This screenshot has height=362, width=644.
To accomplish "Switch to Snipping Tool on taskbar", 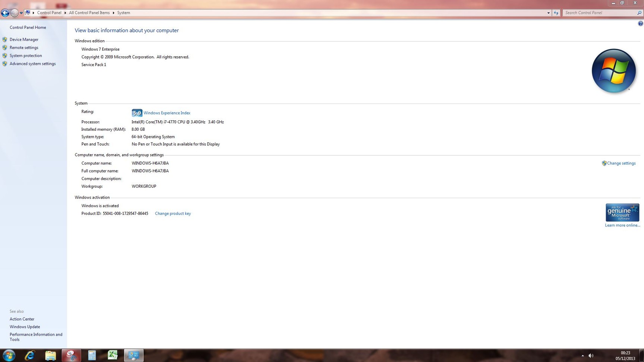I will 71,355.
